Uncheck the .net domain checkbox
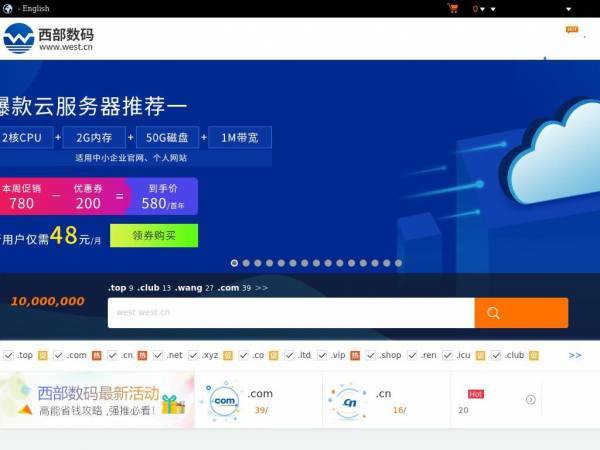Screen dimensions: 600x450 pos(158,355)
